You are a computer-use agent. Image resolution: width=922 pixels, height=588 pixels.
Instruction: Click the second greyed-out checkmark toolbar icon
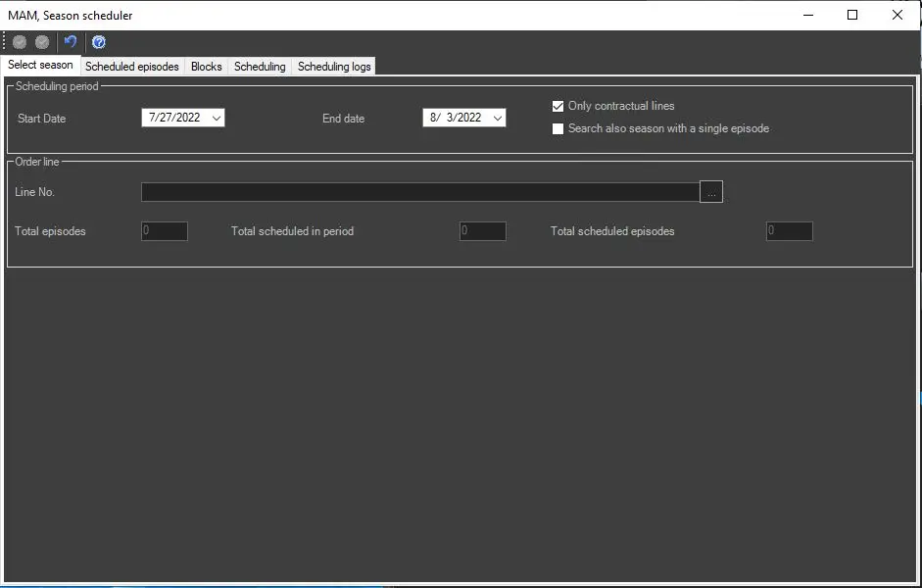pos(42,42)
